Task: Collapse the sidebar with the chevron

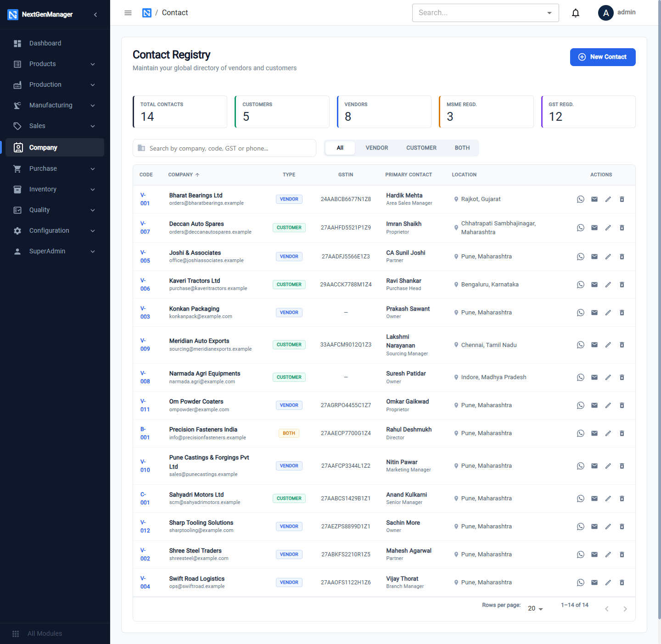Action: pos(95,15)
